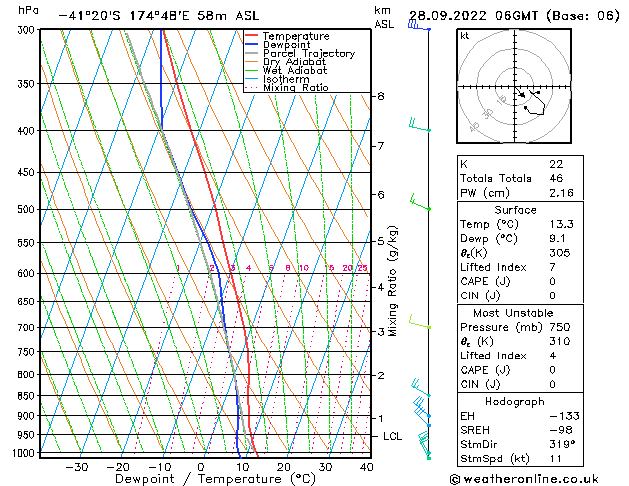The height and width of the screenshot is (486, 629).
Task: Click the '700' pressure level label
Action: pyautogui.click(x=28, y=328)
